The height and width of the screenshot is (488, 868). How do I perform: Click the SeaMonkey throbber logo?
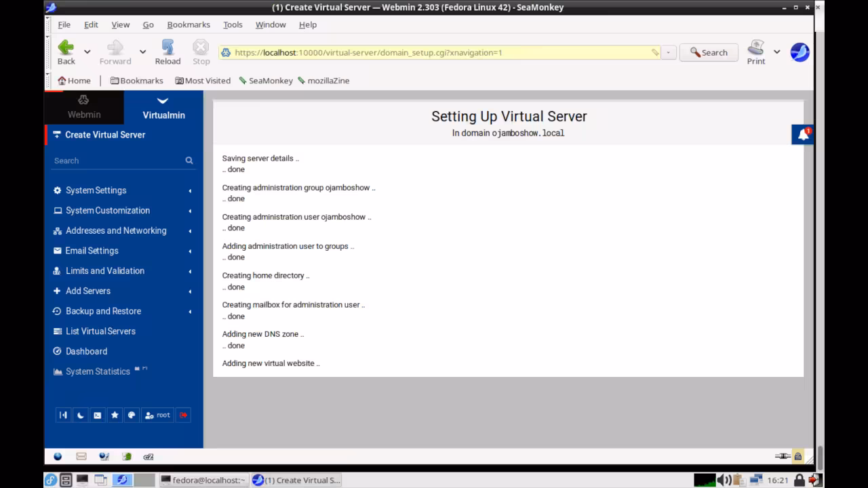tap(800, 52)
